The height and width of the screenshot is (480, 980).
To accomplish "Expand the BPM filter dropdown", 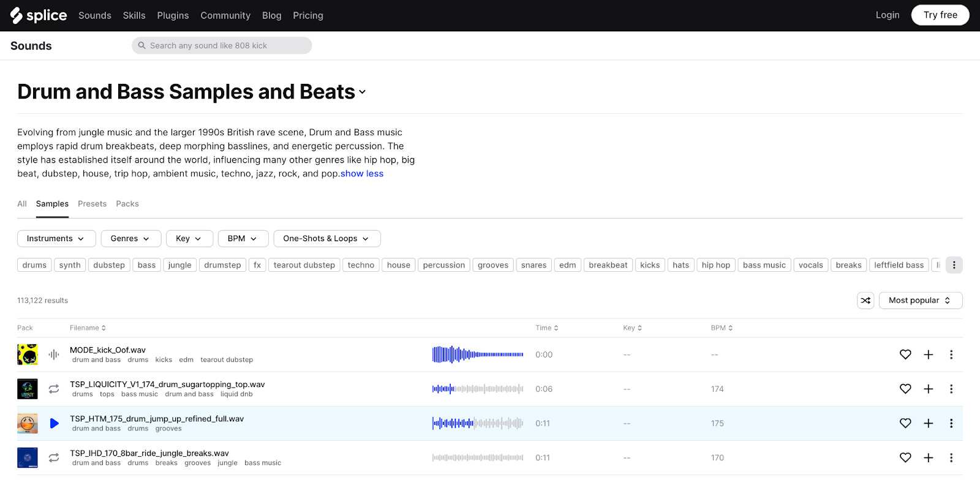I will pyautogui.click(x=243, y=239).
